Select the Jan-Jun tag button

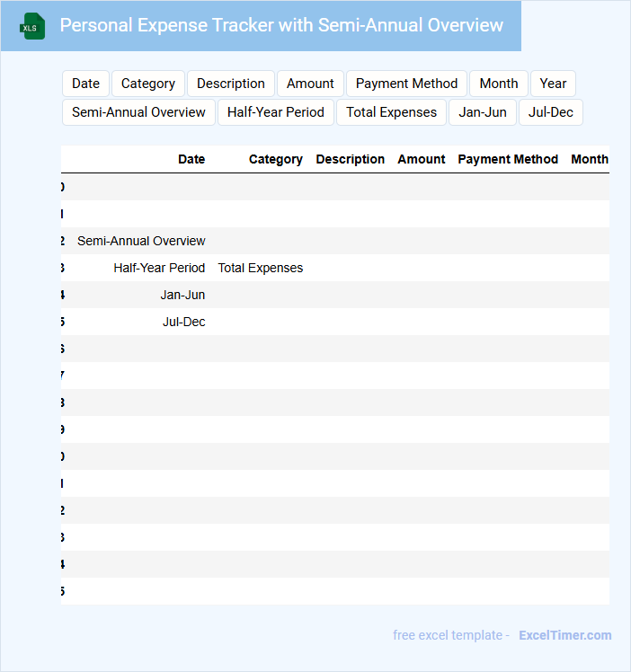pyautogui.click(x=483, y=112)
